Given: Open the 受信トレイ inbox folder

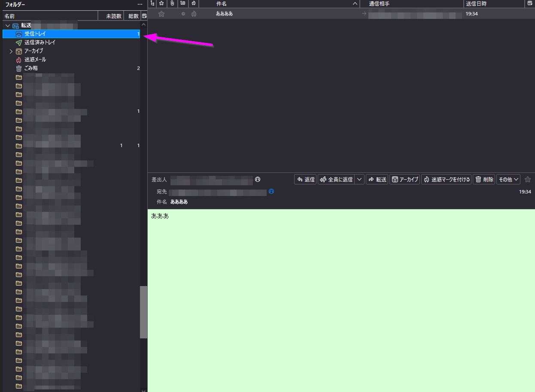Looking at the screenshot, I should point(35,34).
